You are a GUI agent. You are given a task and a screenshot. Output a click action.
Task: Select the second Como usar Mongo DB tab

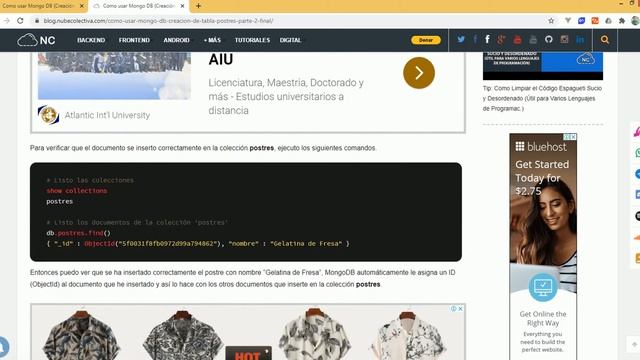(139, 6)
